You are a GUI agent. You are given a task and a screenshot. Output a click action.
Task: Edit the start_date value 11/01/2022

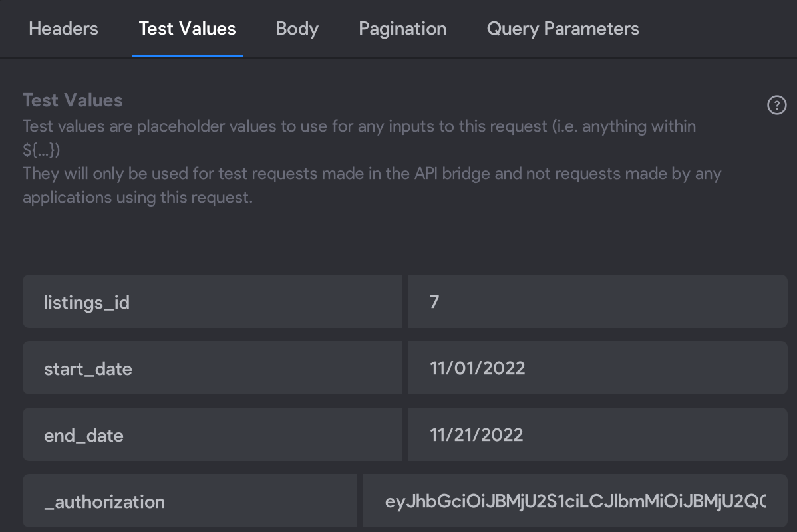click(x=597, y=368)
